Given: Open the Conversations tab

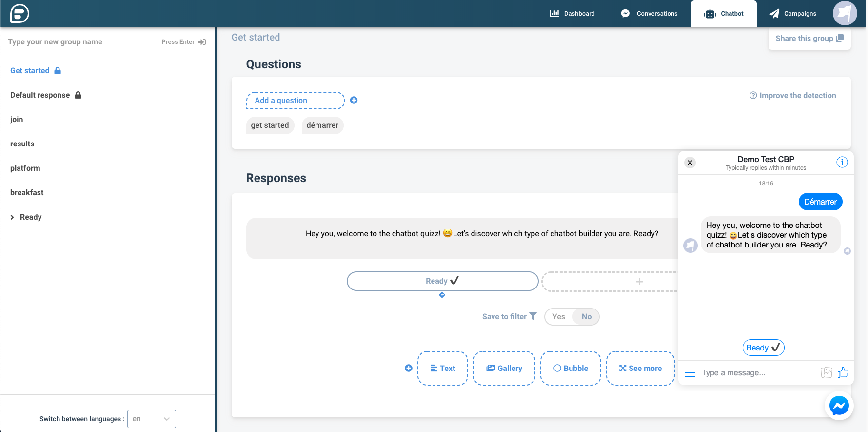Looking at the screenshot, I should 649,13.
